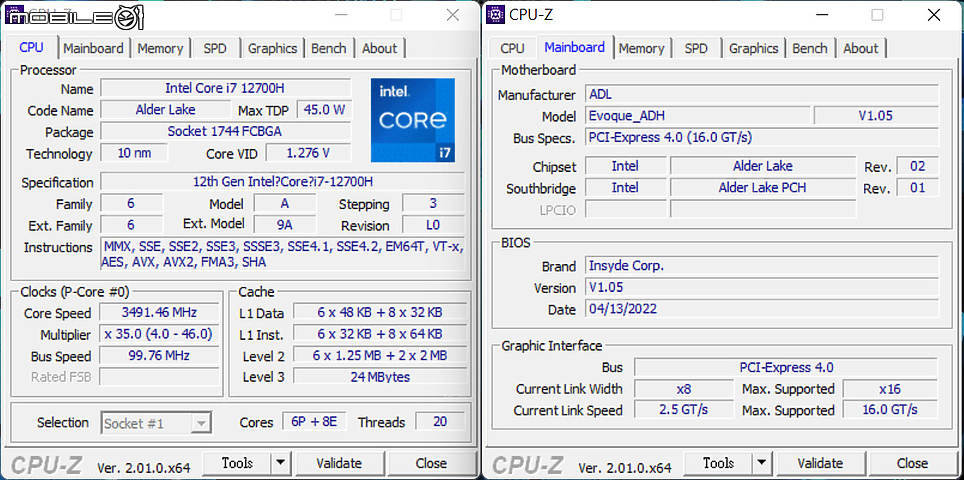The height and width of the screenshot is (480, 964).
Task: Click Validate button in right window
Action: point(820,463)
